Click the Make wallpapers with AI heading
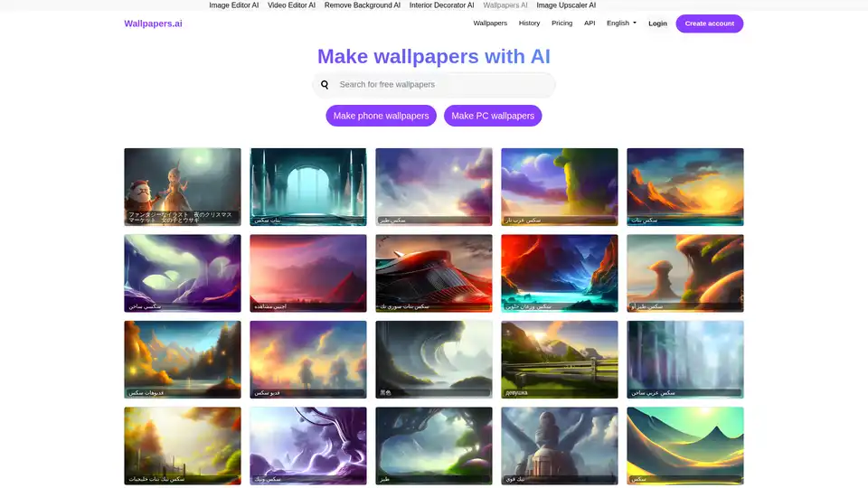The width and height of the screenshot is (868, 488). tap(433, 56)
